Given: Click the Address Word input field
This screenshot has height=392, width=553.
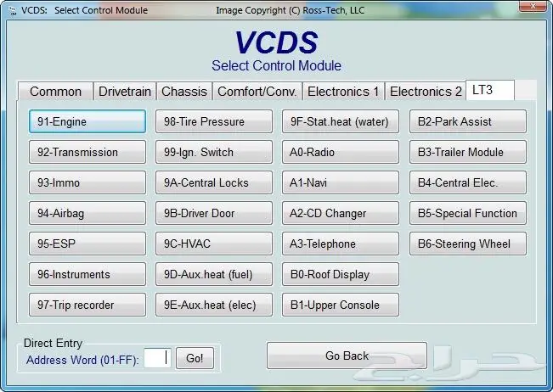Looking at the screenshot, I should tap(157, 358).
